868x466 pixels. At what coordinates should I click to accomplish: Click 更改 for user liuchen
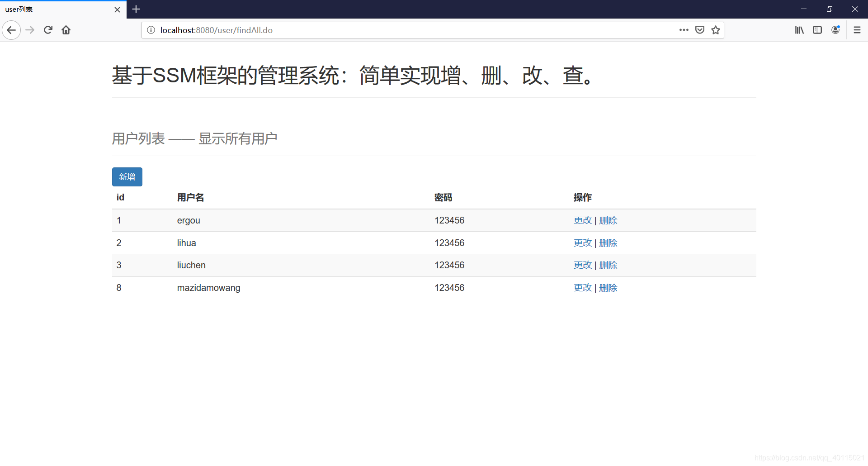pos(583,265)
